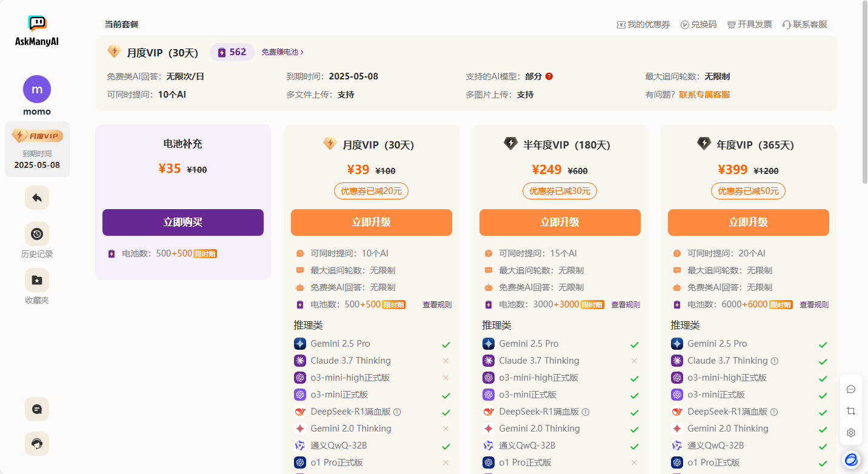Click the info icon next to DeepSeek-R1满血版 in 半年度VIP
The height and width of the screenshot is (474, 868).
(x=586, y=412)
